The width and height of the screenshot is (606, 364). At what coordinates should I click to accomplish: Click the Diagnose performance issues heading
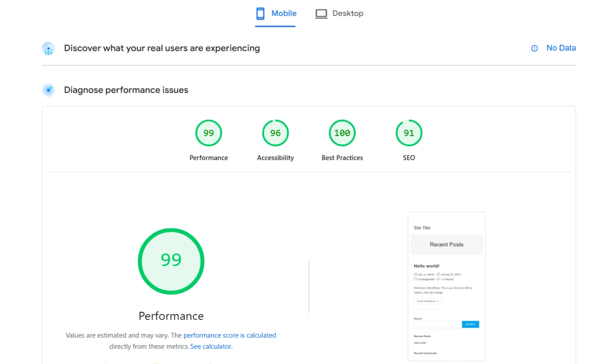[126, 90]
